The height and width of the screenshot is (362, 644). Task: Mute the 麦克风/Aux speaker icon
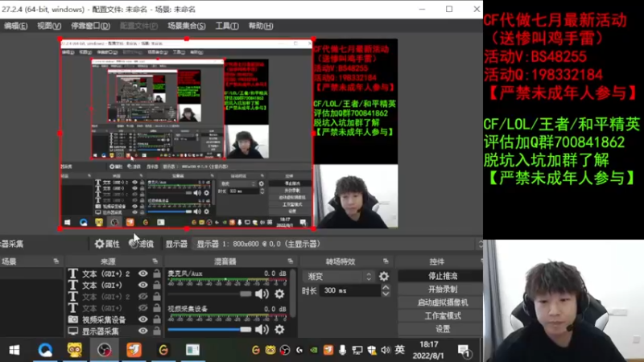262,294
